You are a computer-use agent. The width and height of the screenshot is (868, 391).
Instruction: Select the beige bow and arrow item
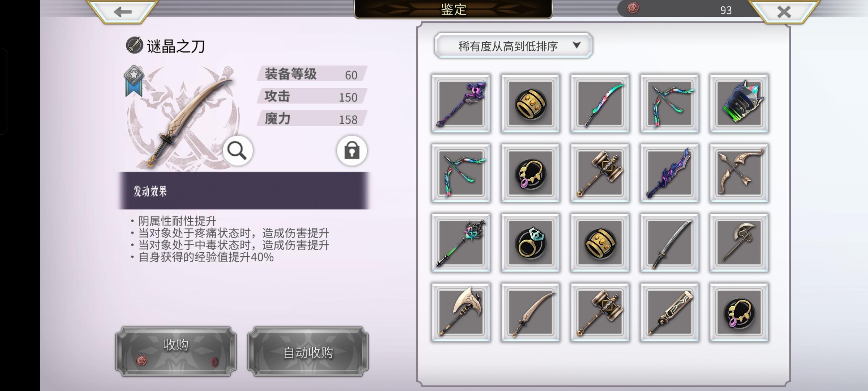click(739, 173)
